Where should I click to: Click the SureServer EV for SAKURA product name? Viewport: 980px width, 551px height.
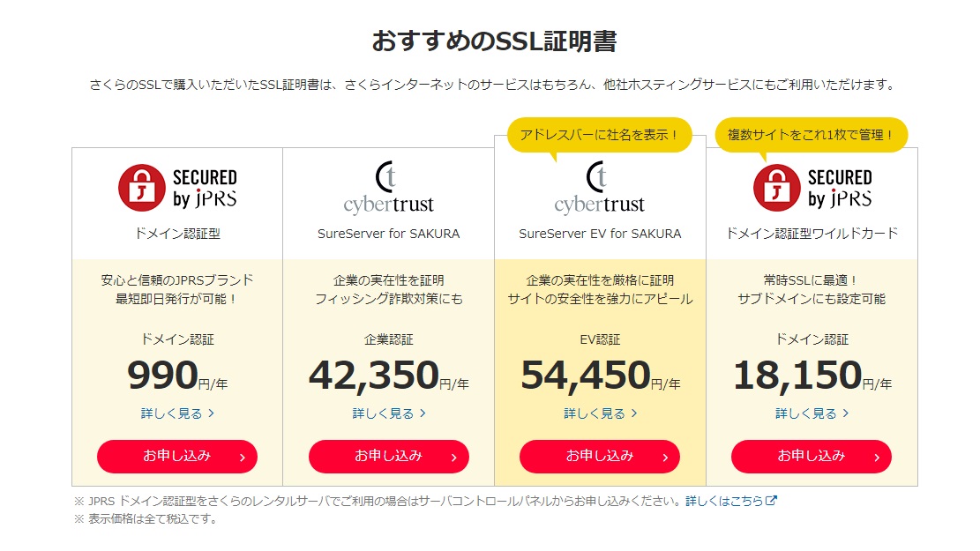point(600,234)
